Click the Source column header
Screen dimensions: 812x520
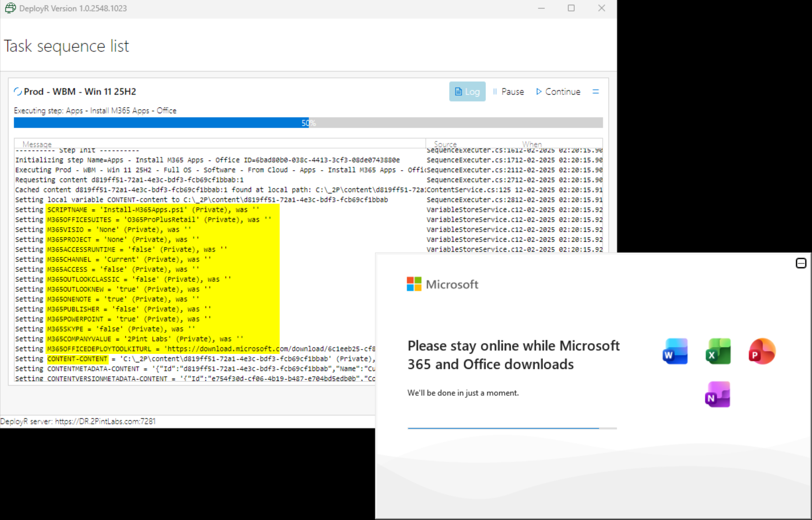[x=445, y=144]
